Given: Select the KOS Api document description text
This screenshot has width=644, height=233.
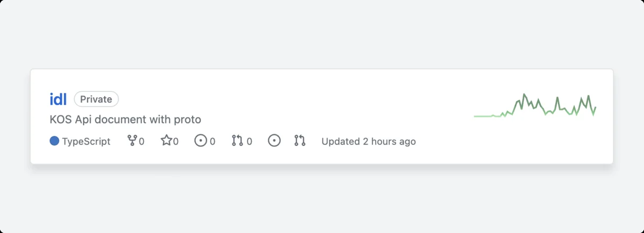Looking at the screenshot, I should (125, 119).
